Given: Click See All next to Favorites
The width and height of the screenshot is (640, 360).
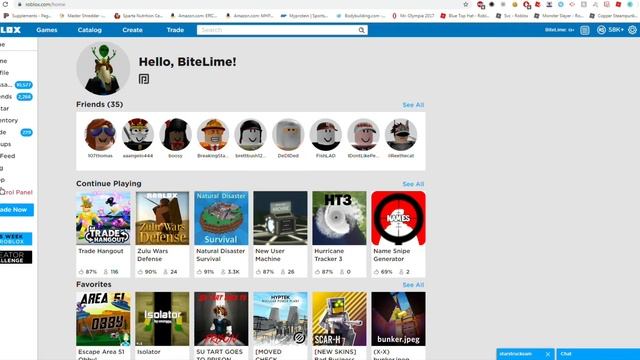Looking at the screenshot, I should 413,284.
